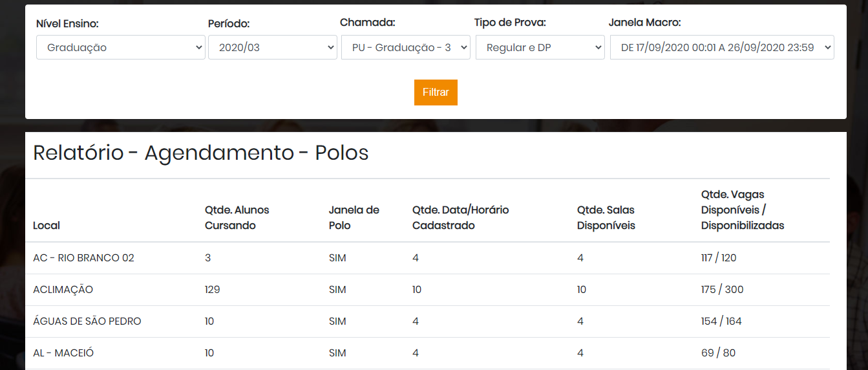Click the orange Filtrar button
868x370 pixels.
point(436,92)
